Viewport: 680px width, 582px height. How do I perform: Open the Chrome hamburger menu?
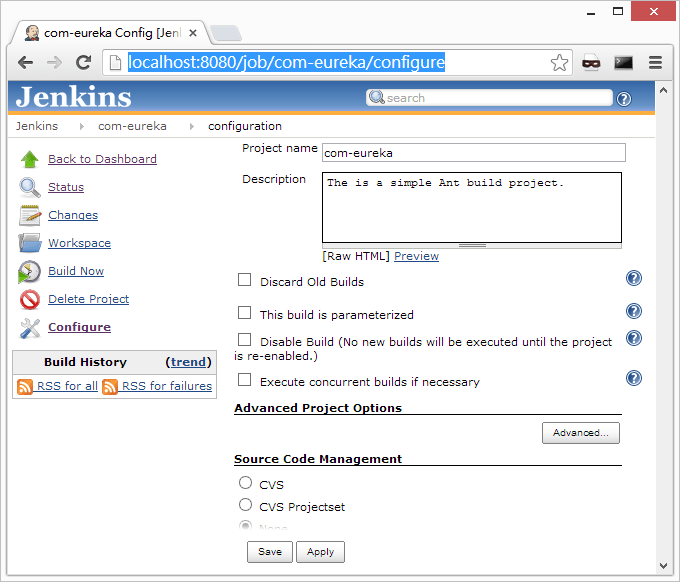click(656, 62)
